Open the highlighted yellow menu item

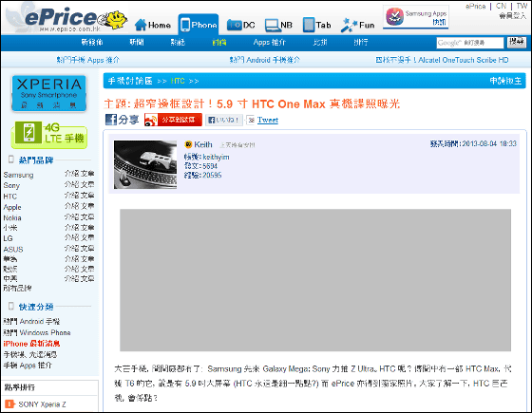219,43
